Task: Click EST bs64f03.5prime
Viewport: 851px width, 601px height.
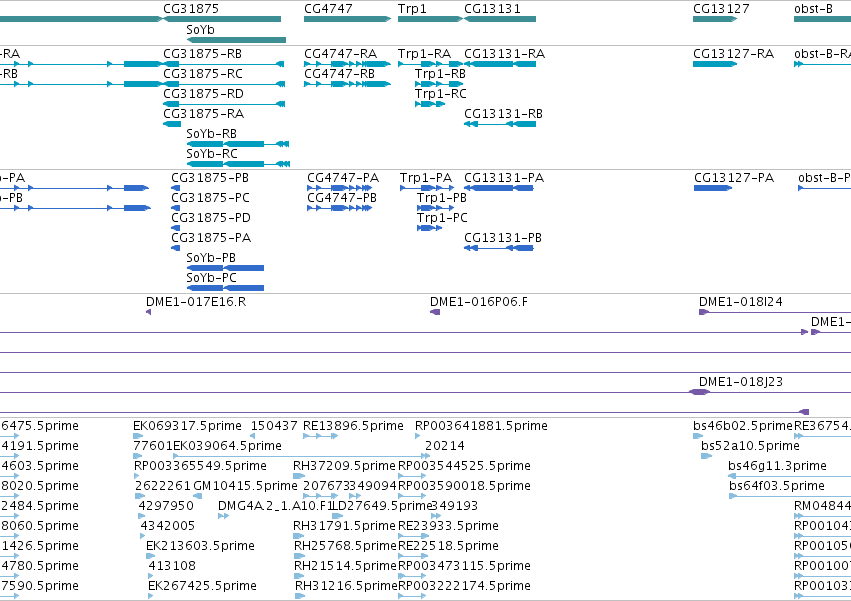Action: pyautogui.click(x=790, y=496)
